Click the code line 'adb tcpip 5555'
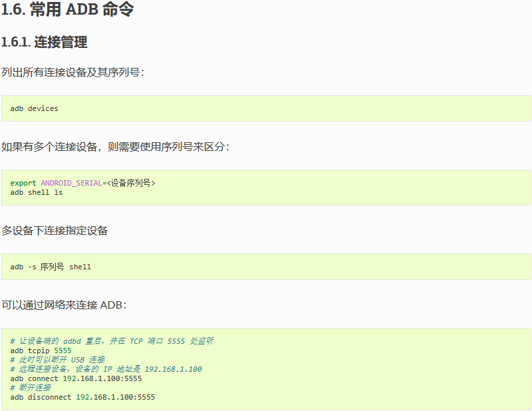This screenshot has height=411, width=532. coord(41,350)
